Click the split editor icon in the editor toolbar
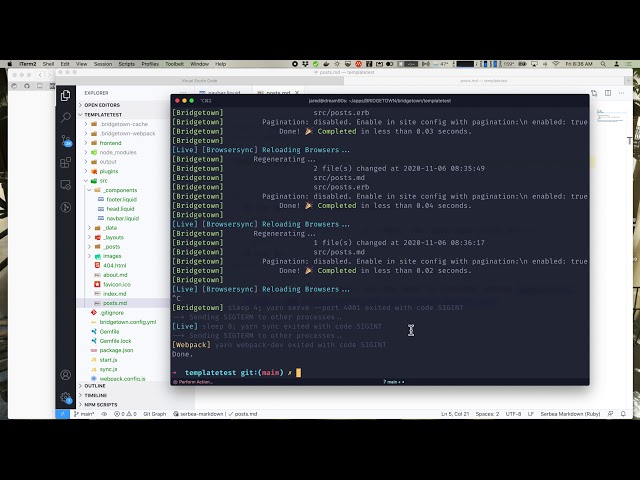640x480 pixels. point(608,93)
